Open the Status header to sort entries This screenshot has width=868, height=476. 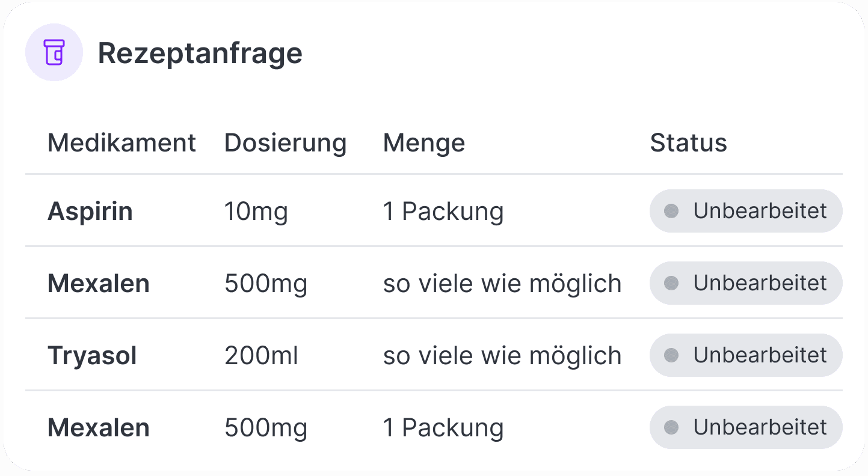click(689, 142)
